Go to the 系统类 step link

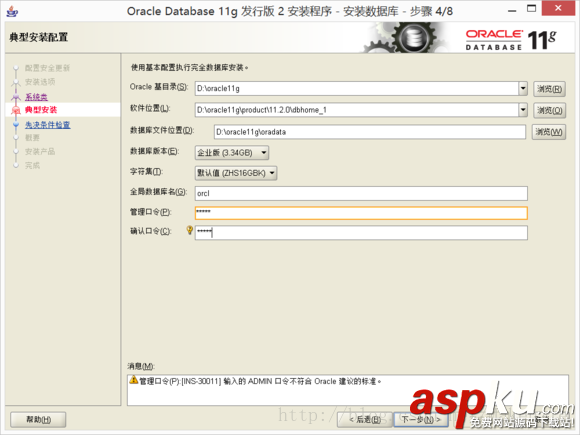36,97
